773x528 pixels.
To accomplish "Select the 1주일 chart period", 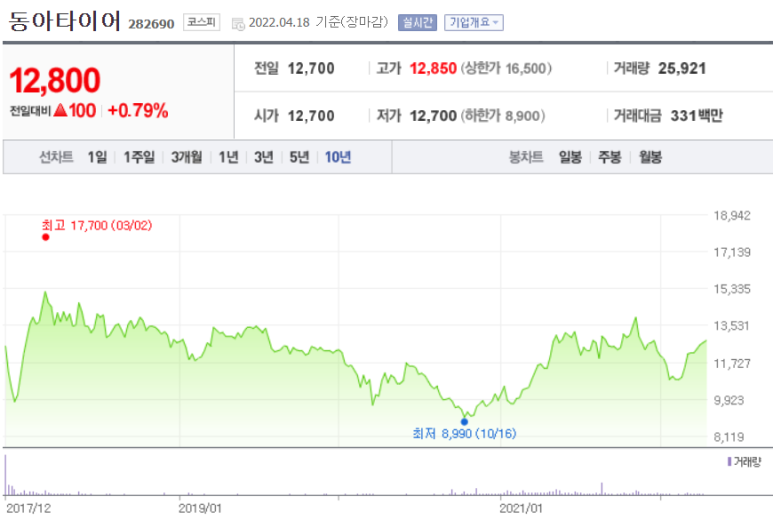I will (139, 157).
